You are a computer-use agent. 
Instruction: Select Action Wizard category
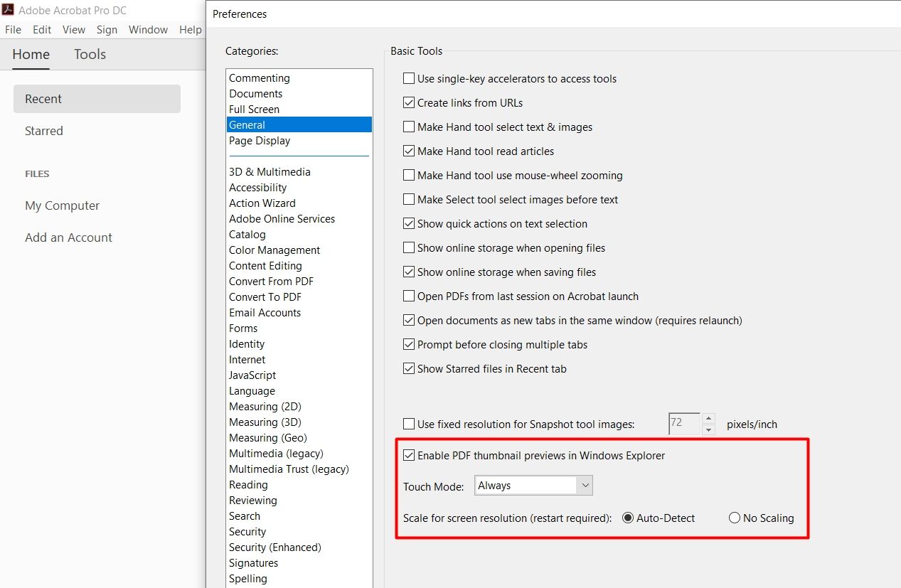click(299, 203)
